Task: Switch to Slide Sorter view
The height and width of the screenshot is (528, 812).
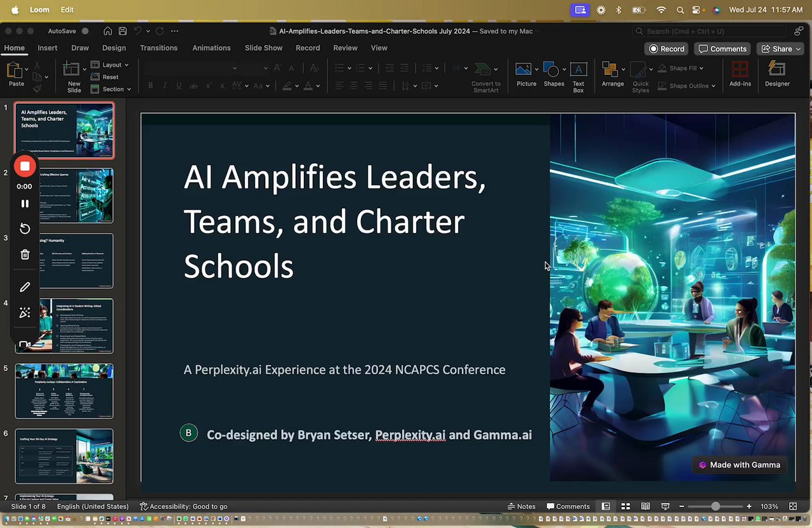Action: pyautogui.click(x=625, y=506)
